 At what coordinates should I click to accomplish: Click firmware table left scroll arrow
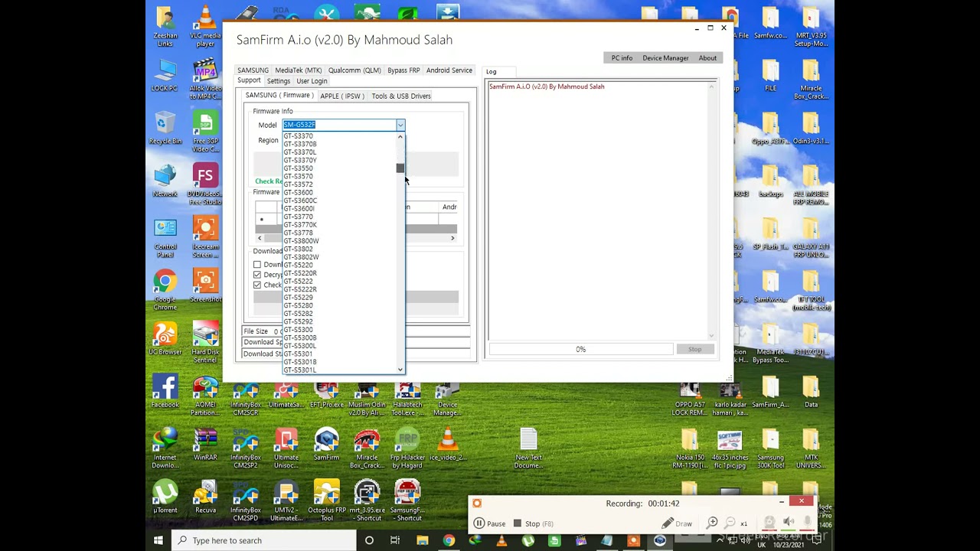click(260, 239)
